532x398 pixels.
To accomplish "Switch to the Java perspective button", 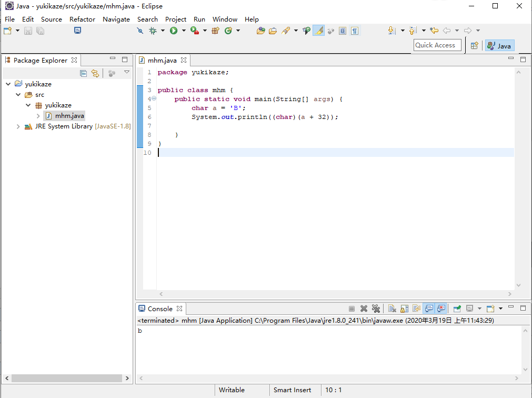I will (499, 46).
